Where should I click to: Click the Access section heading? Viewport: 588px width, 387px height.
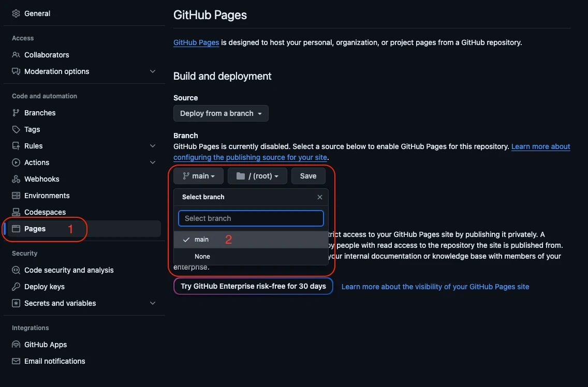click(x=22, y=38)
